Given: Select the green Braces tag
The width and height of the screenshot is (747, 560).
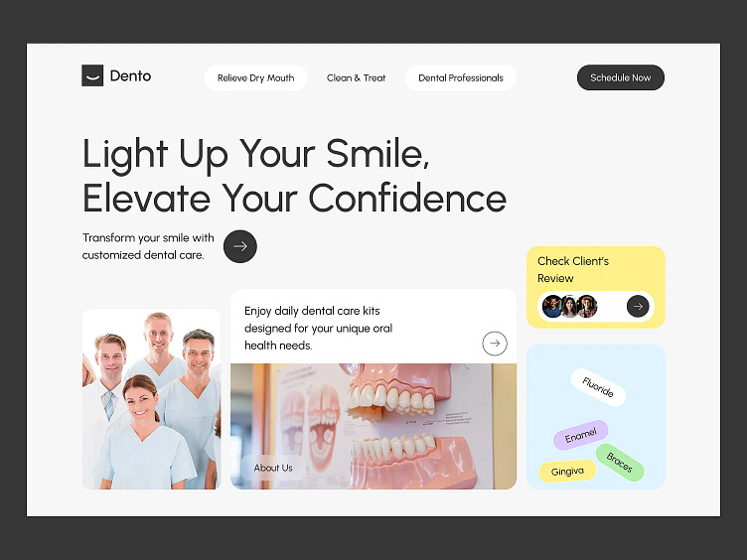Looking at the screenshot, I should [620, 463].
